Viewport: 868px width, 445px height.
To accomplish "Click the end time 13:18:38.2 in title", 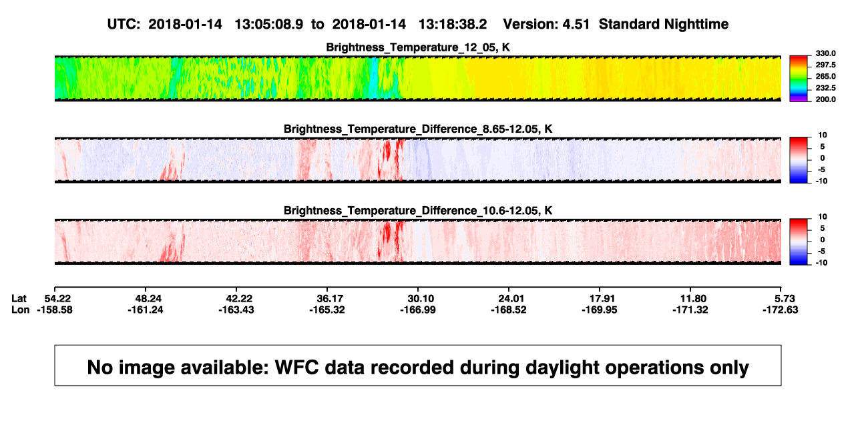I will pos(453,24).
